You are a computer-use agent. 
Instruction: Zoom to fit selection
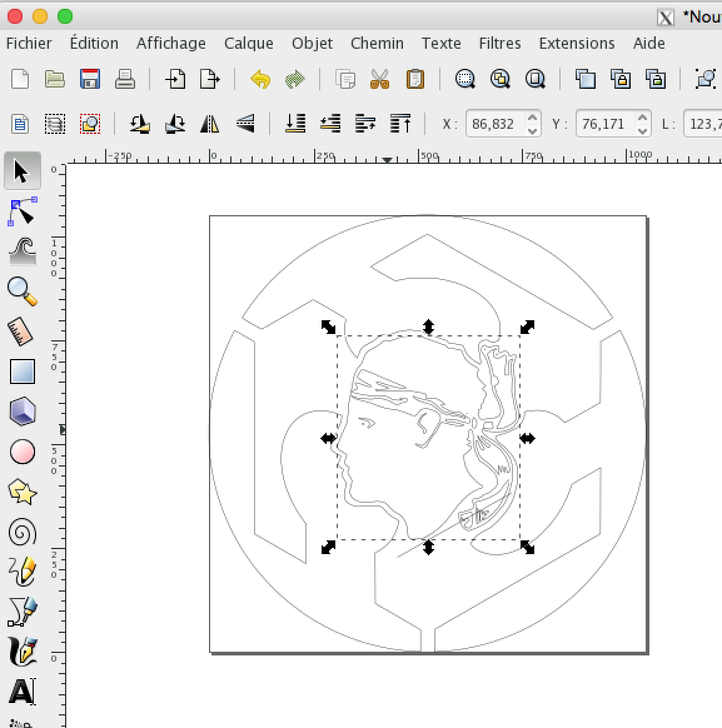point(465,79)
